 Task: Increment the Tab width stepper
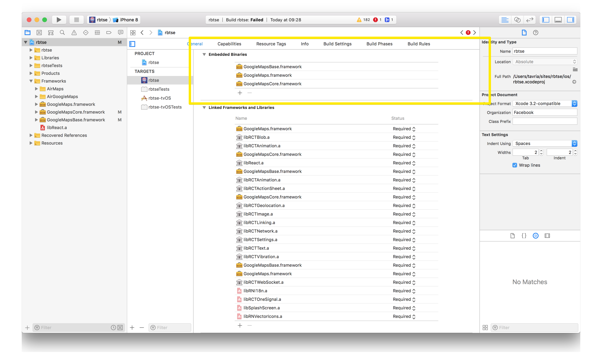[x=541, y=151]
